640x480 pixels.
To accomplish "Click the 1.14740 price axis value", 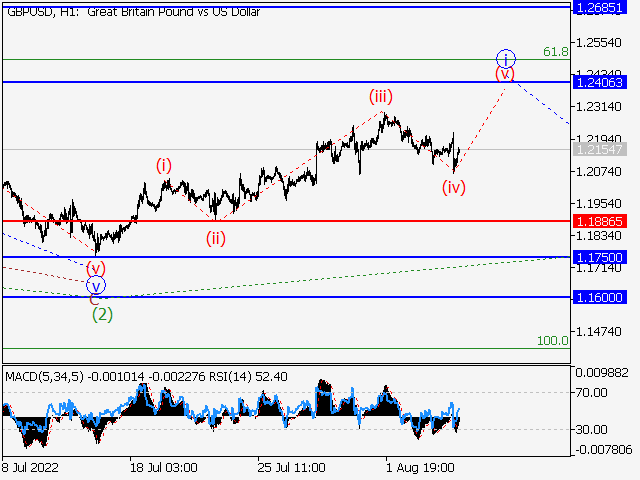I will [599, 331].
